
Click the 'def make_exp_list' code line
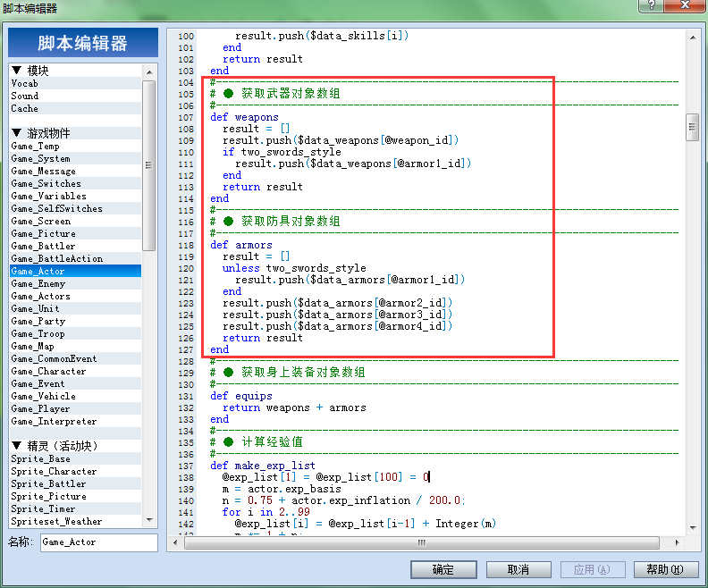pos(263,466)
